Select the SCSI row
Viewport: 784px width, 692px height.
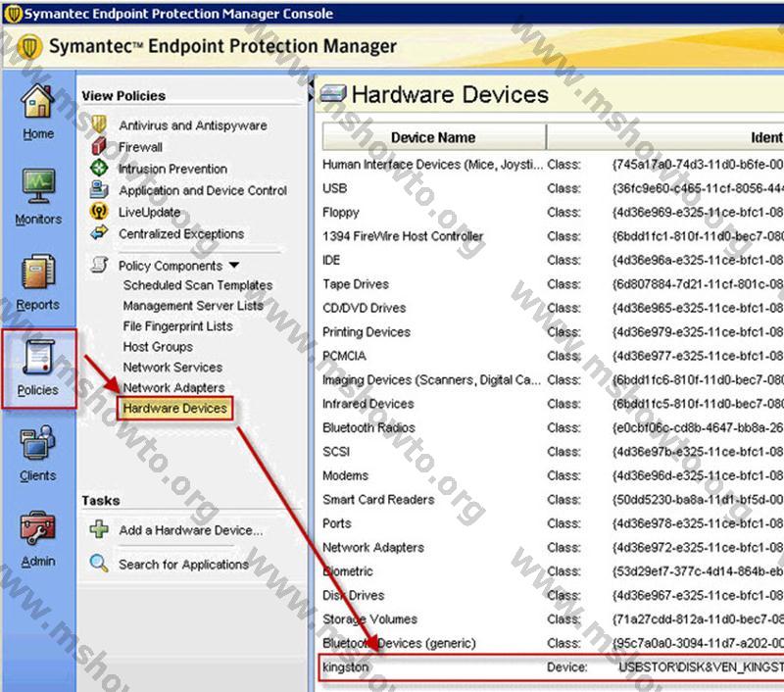point(552,452)
